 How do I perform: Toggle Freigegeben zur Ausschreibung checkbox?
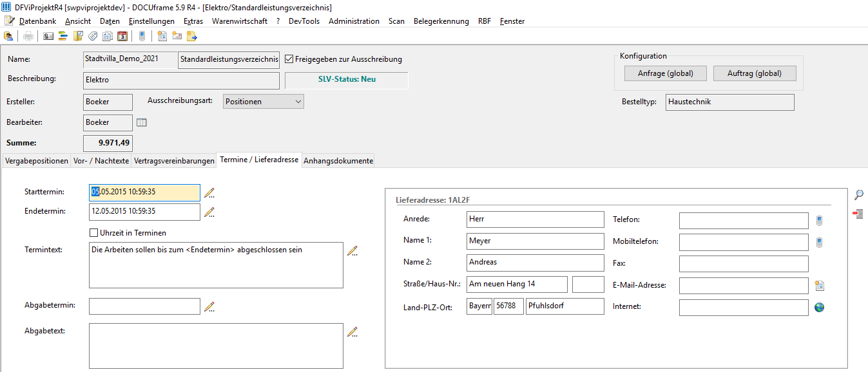click(289, 59)
